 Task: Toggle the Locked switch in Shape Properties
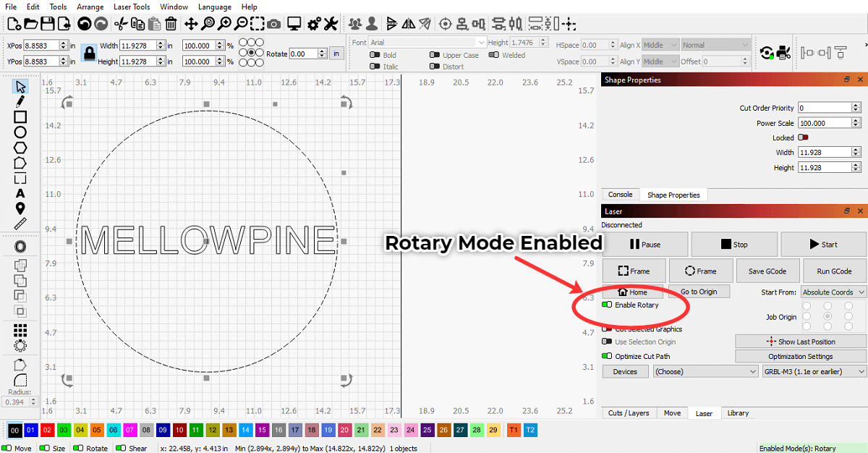click(803, 137)
